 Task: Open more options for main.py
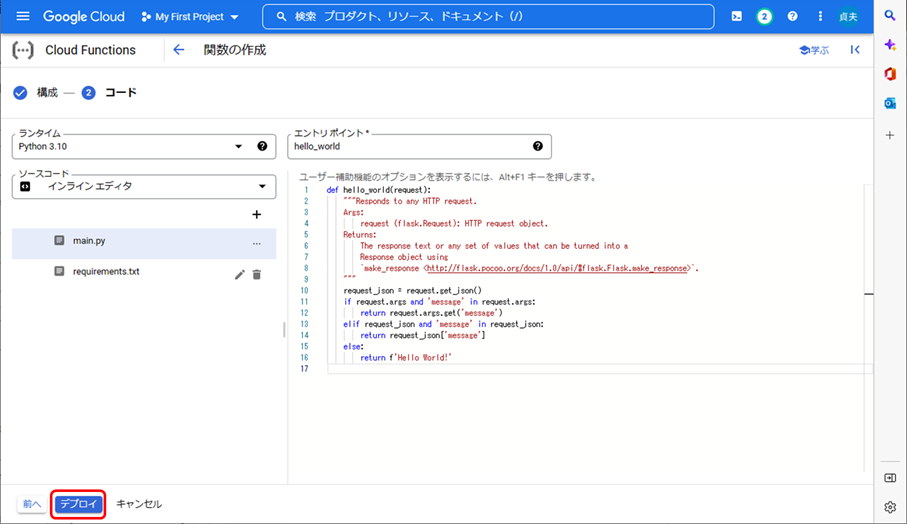[x=256, y=242]
